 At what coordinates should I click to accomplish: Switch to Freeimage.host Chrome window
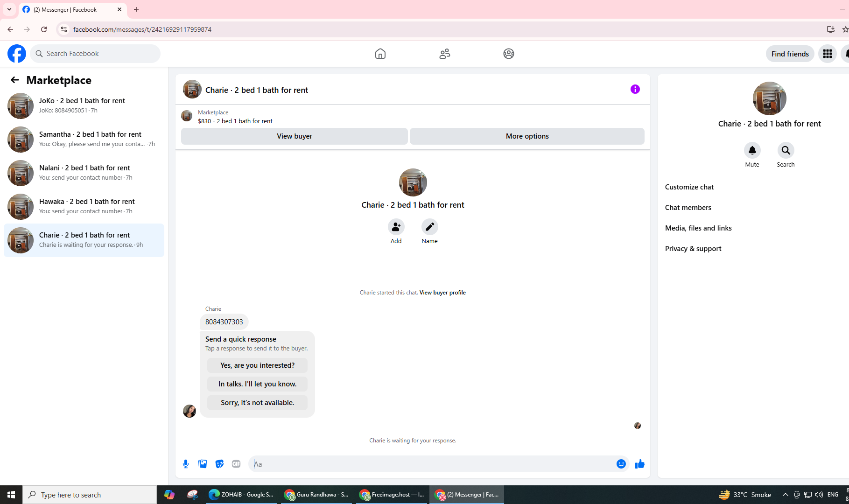[392, 495]
